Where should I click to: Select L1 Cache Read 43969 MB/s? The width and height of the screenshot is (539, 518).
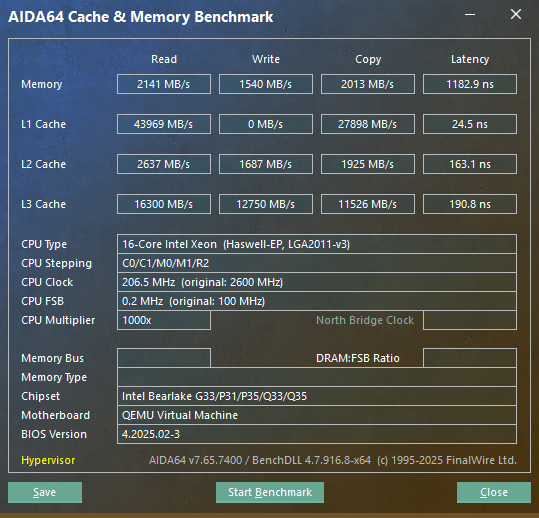tap(164, 124)
